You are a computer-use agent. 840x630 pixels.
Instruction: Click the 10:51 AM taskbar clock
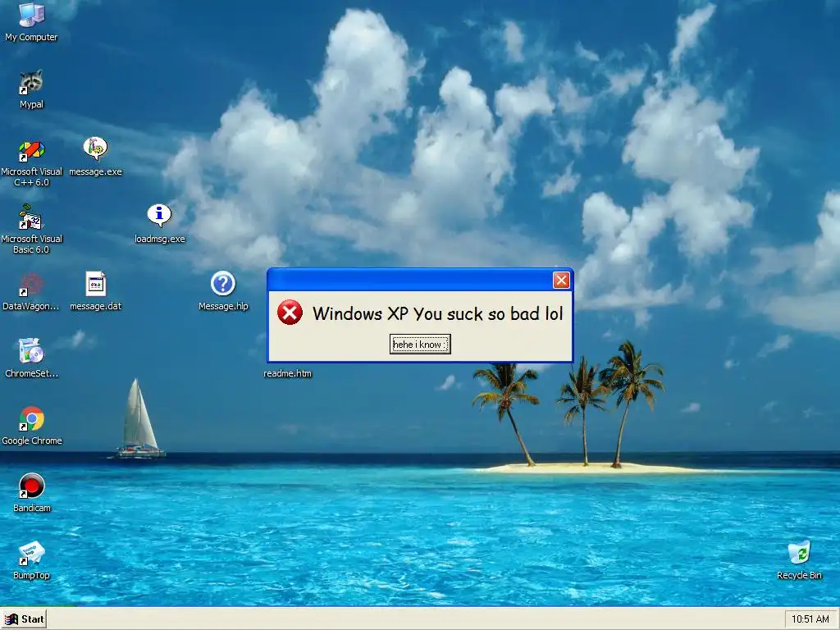point(810,619)
